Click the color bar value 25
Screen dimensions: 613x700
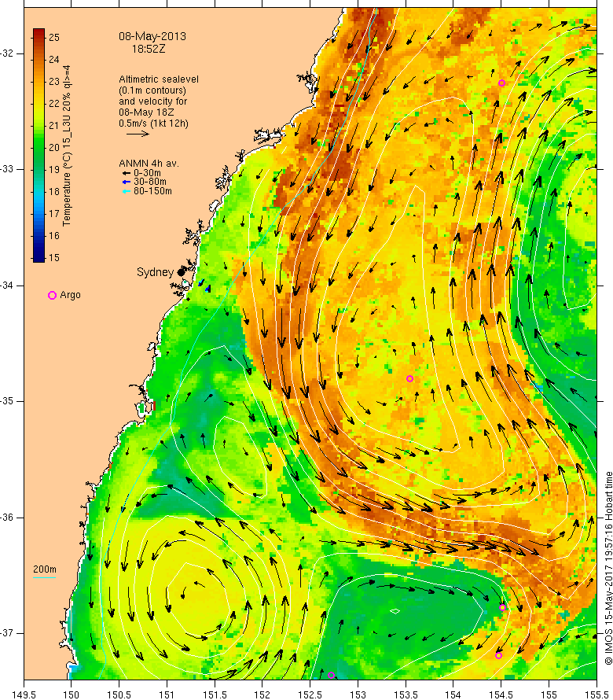(54, 38)
